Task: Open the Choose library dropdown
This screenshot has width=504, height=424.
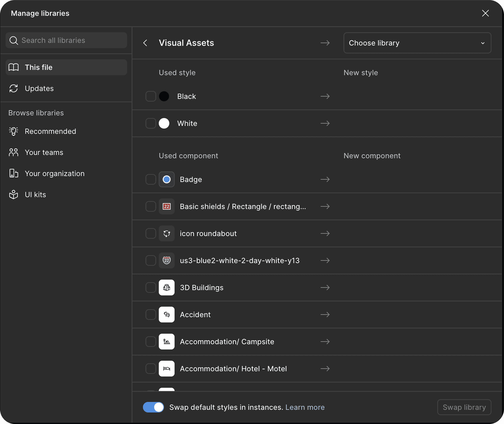Action: 417,43
